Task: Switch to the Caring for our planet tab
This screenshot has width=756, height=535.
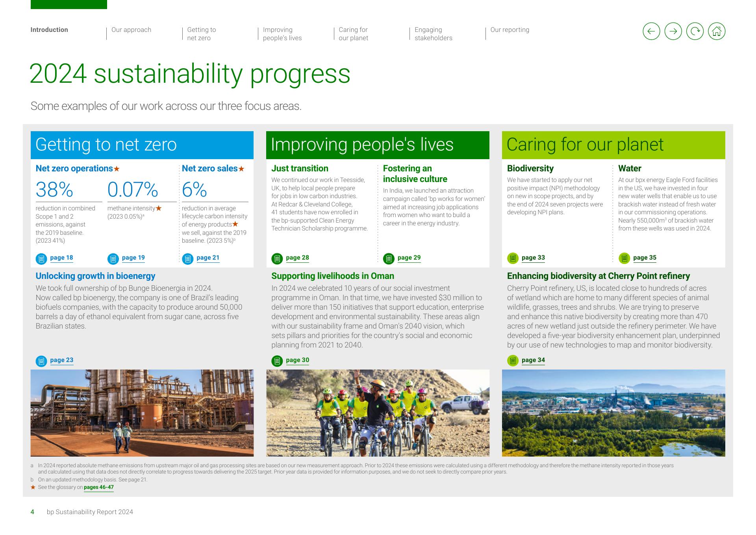Action: coord(353,34)
